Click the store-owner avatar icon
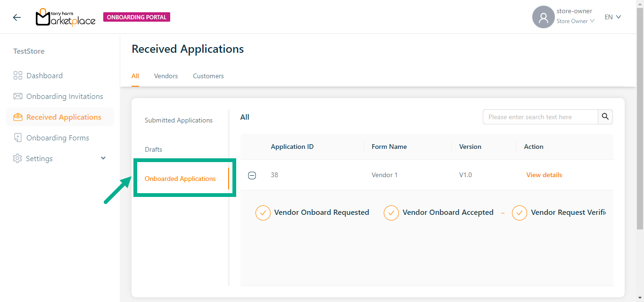Image resolution: width=644 pixels, height=302 pixels. pyautogui.click(x=543, y=17)
